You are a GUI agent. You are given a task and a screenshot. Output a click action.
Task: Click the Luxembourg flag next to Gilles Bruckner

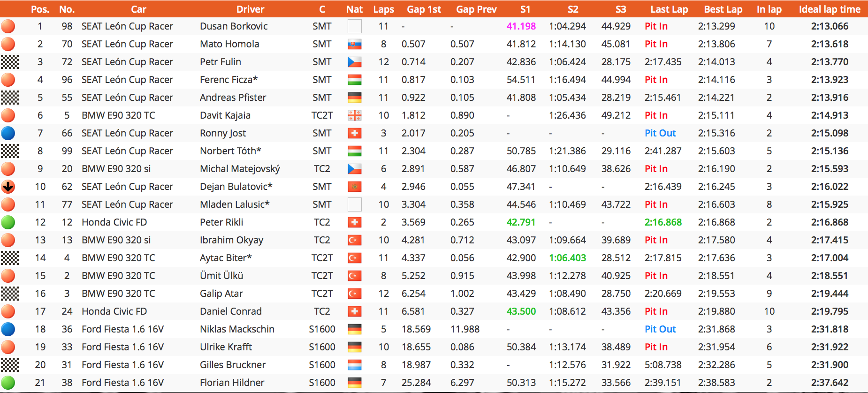[x=355, y=365]
